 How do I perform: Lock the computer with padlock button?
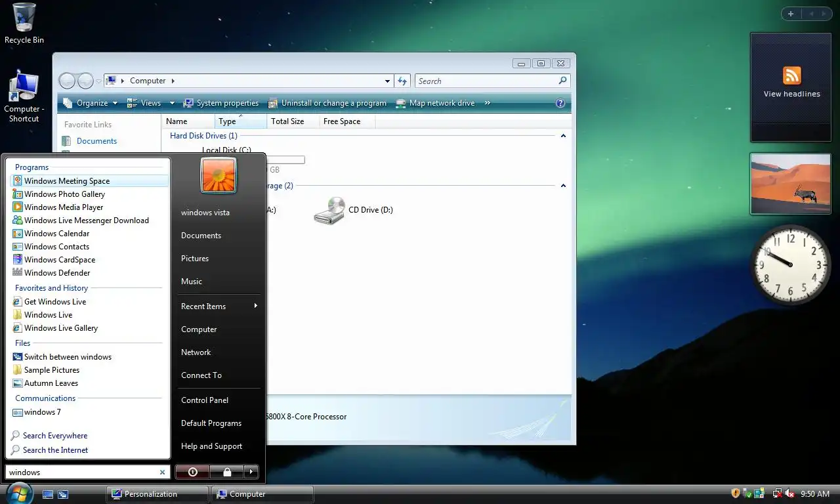[226, 472]
